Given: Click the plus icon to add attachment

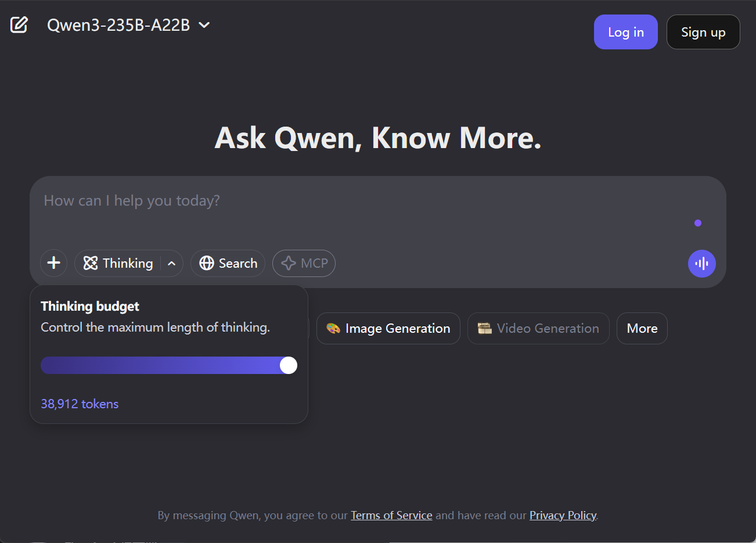Looking at the screenshot, I should (54, 263).
